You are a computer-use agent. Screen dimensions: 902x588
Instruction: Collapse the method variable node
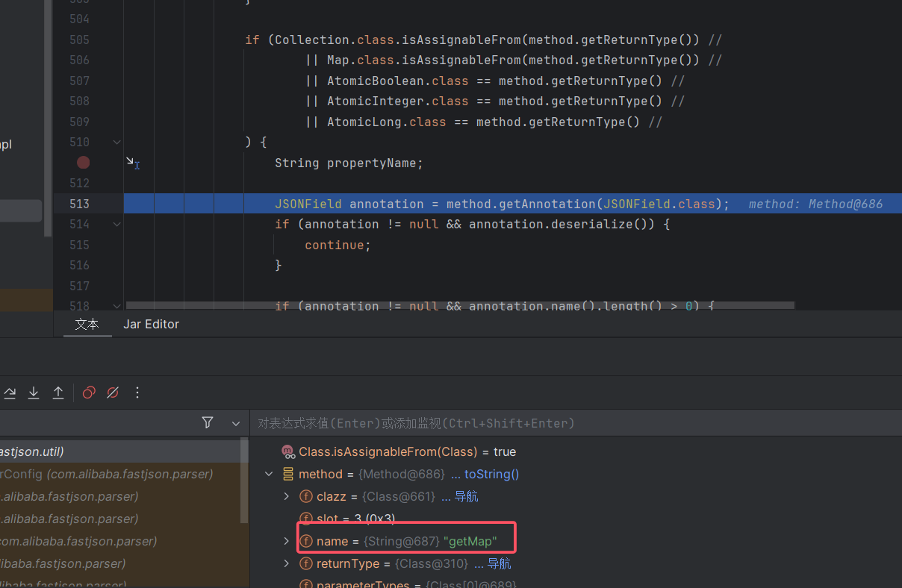pos(269,474)
